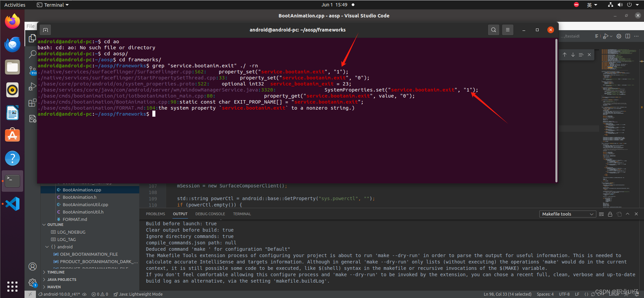Open Ubuntu Software from the dock

point(12,135)
